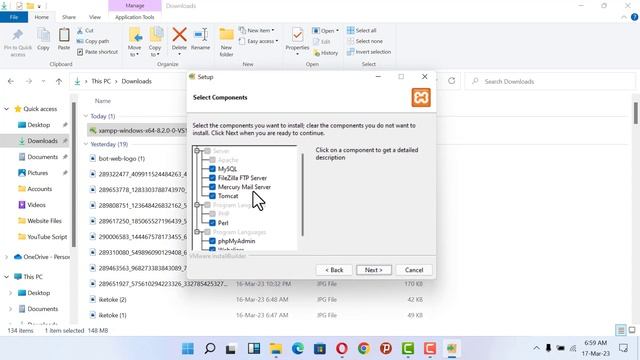Click the Rename icon
This screenshot has height=360, width=640.
point(200,35)
